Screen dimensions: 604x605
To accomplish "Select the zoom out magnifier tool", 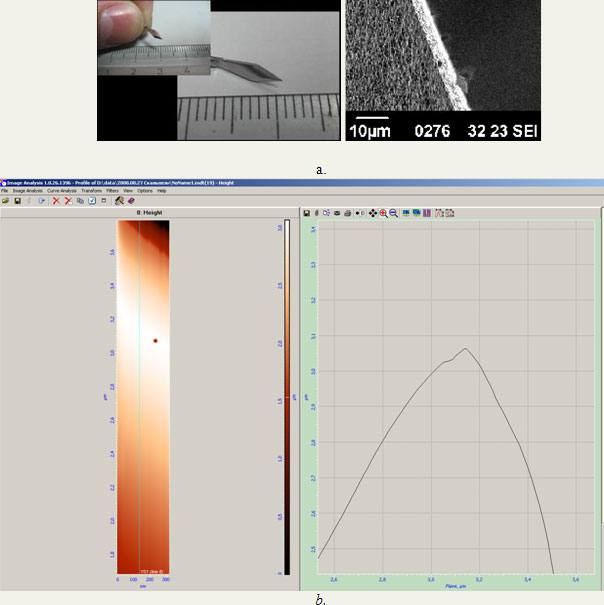I will pos(394,213).
